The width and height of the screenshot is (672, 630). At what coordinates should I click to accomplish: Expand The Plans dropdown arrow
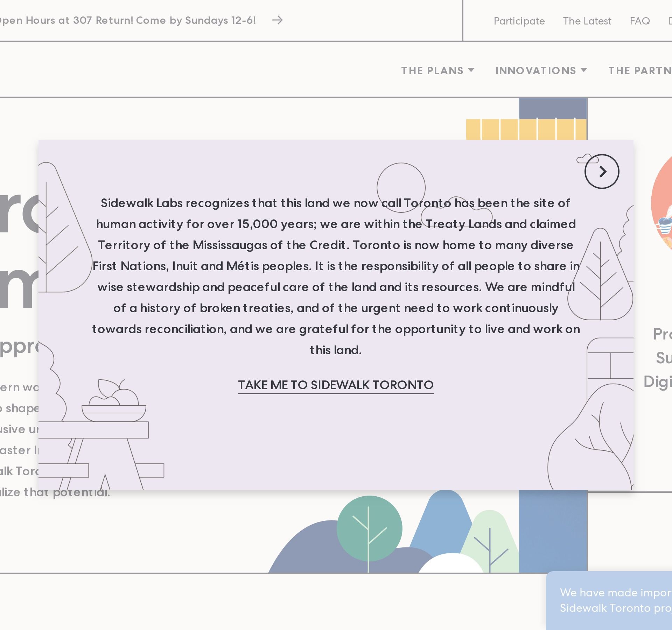(471, 70)
